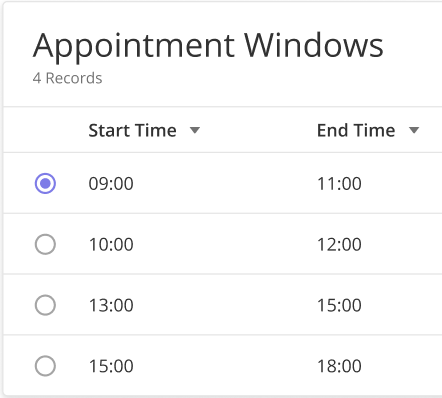Click the empty header cell above radio buttons
Viewport: 442px width, 398px height.
(x=45, y=130)
